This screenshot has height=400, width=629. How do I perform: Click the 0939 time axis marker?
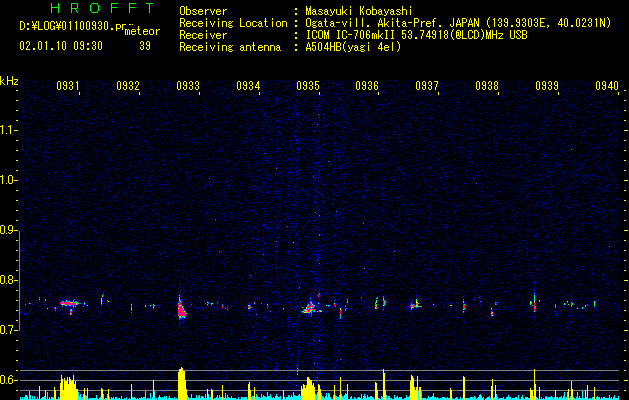pyautogui.click(x=547, y=86)
